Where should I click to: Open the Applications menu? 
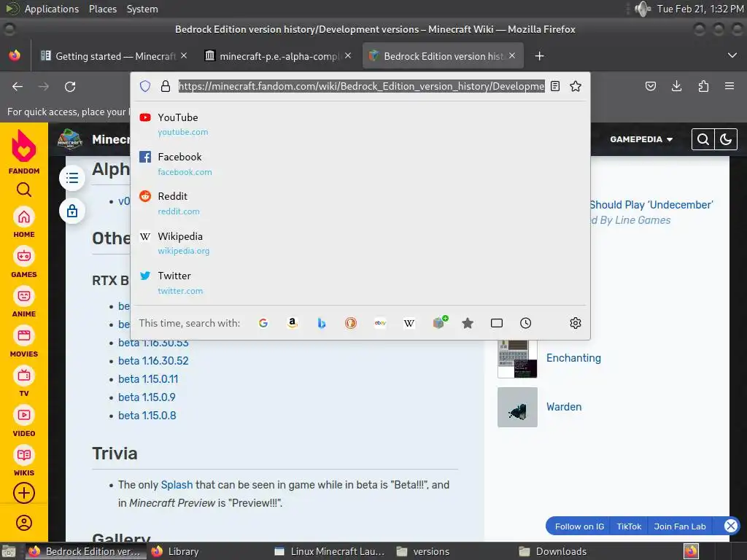(x=52, y=9)
